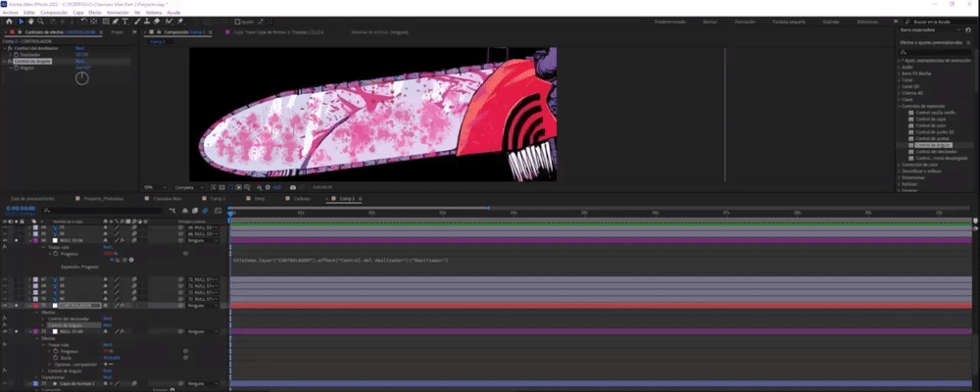Toggle visibility of NULL 53-56 layer
Image resolution: width=980 pixels, height=392 pixels.
tap(5, 240)
